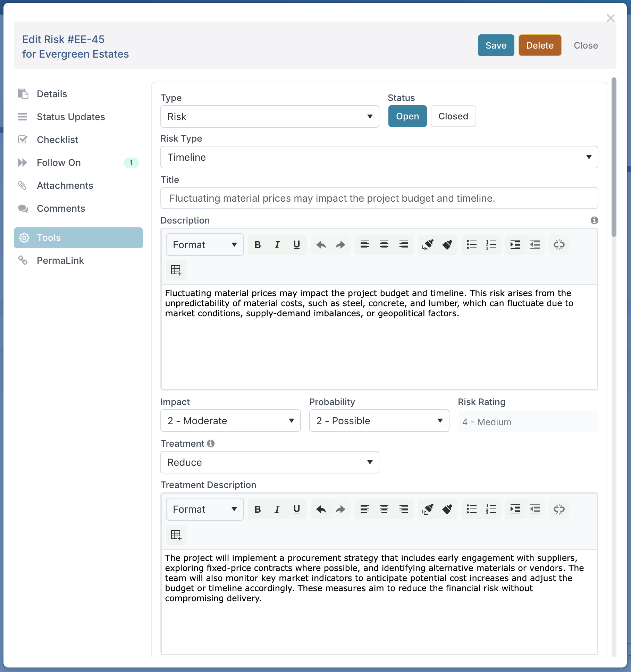Insert table in Treatment Description editor
Viewport: 631px width, 672px height.
click(x=176, y=535)
